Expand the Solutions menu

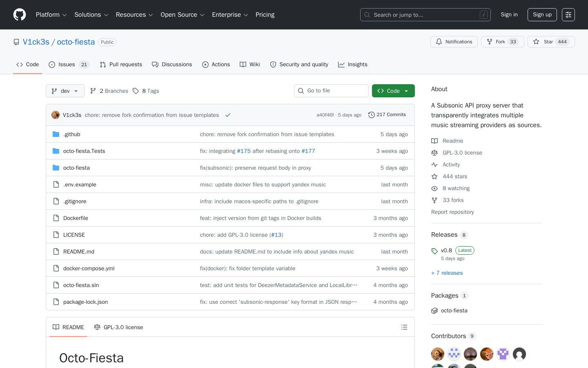coord(91,15)
